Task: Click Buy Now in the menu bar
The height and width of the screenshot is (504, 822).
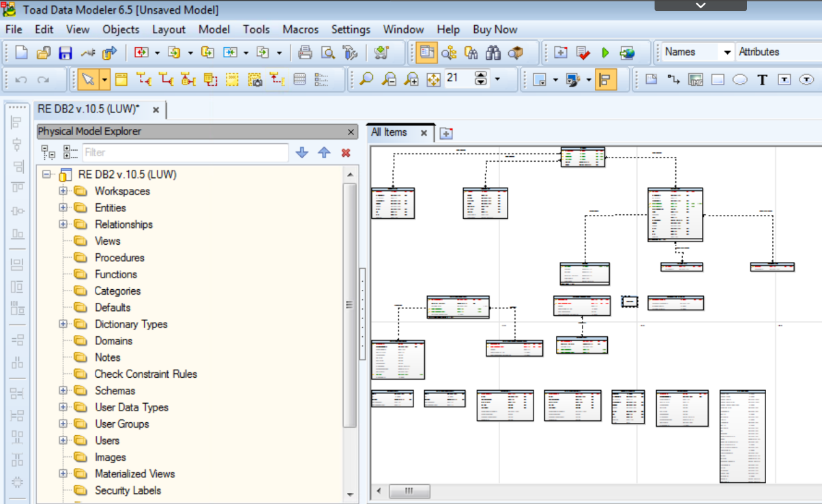Action: [495, 29]
